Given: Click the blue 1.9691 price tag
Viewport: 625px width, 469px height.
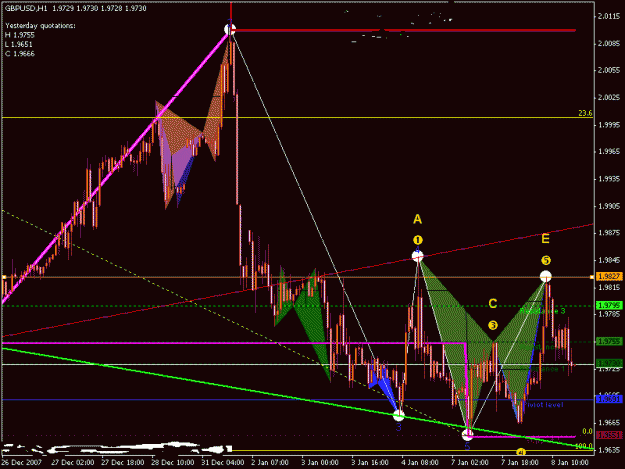Looking at the screenshot, I should [609, 399].
